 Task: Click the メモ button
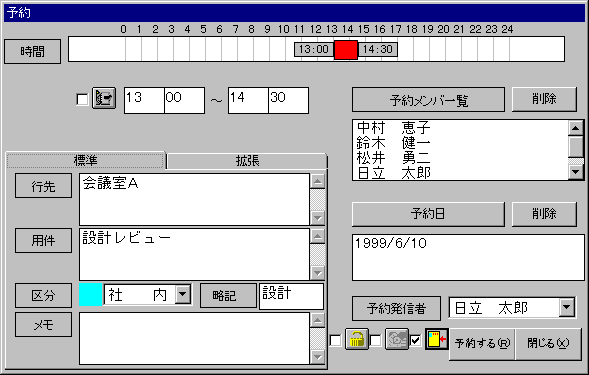pyautogui.click(x=43, y=324)
